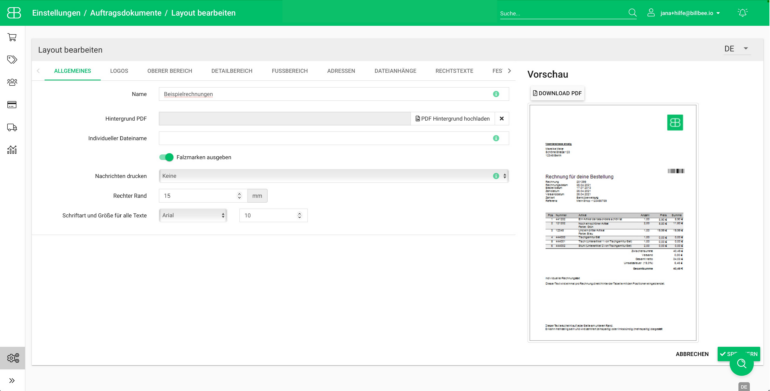Switch to the Fussbereich tab
The width and height of the screenshot is (770, 391).
pyautogui.click(x=290, y=71)
